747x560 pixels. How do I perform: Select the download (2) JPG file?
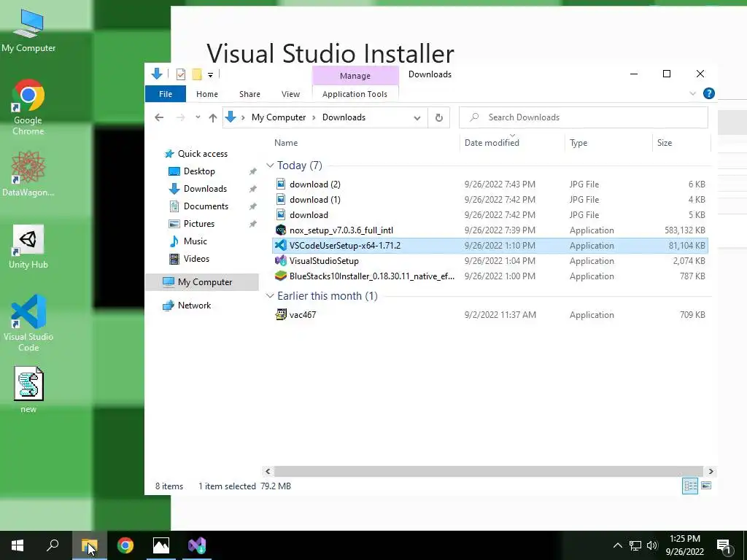(x=489, y=184)
